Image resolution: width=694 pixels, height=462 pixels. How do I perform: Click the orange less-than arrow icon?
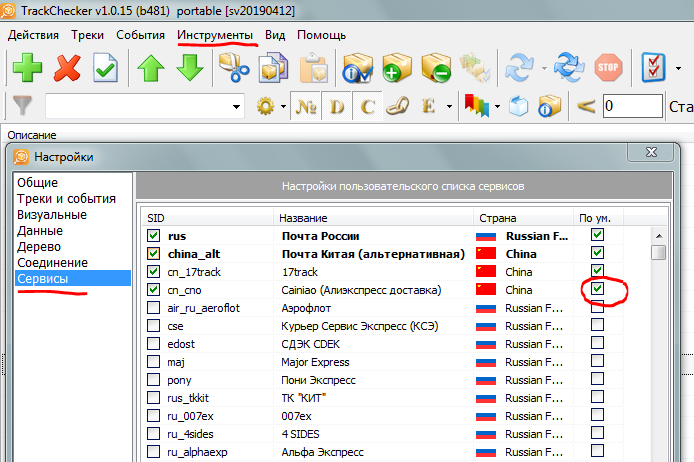coord(586,106)
